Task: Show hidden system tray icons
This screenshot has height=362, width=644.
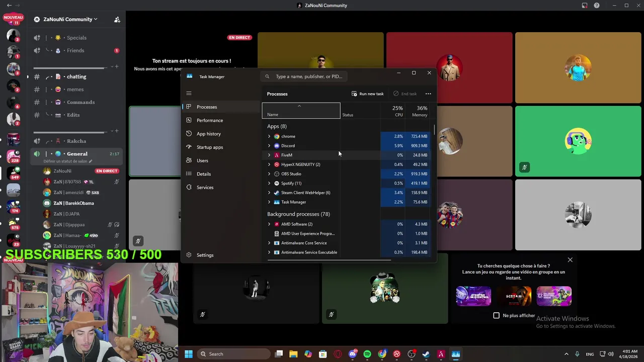Action: (566, 354)
